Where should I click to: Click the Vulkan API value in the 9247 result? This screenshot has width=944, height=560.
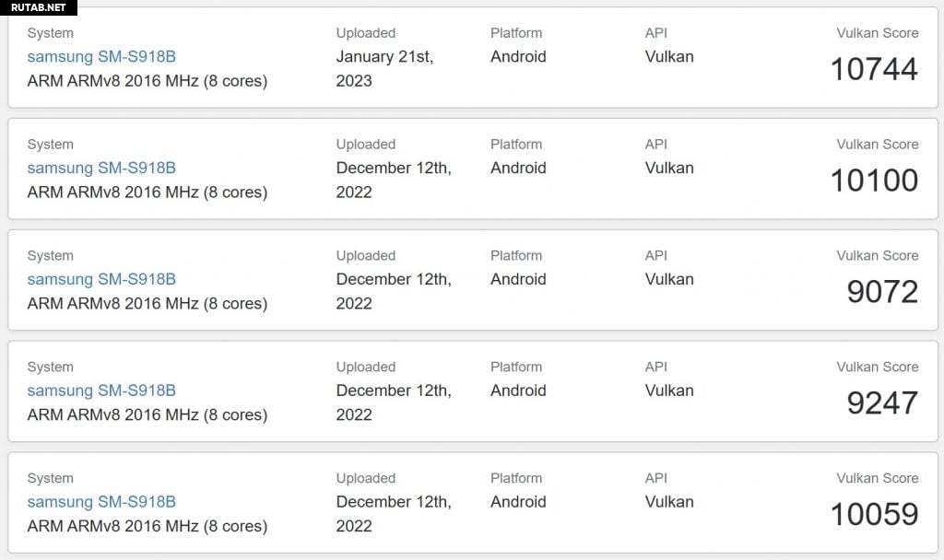[x=669, y=391]
